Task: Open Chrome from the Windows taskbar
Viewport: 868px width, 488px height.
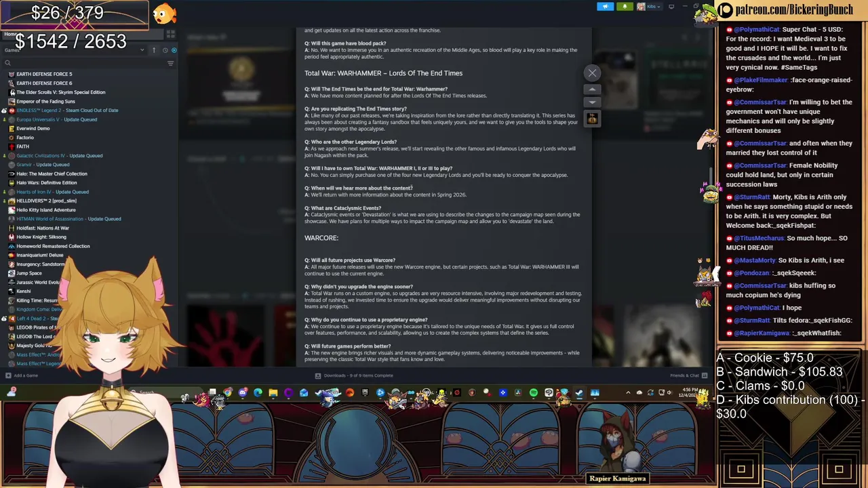Action: 227,392
